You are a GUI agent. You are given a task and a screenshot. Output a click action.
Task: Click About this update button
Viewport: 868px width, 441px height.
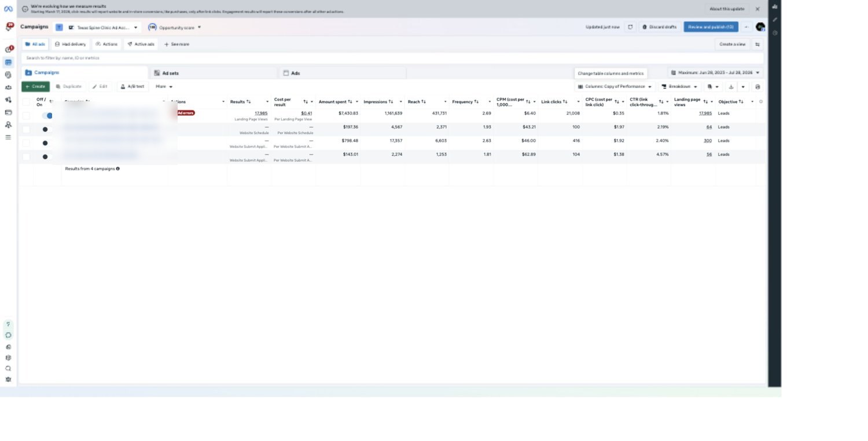727,9
